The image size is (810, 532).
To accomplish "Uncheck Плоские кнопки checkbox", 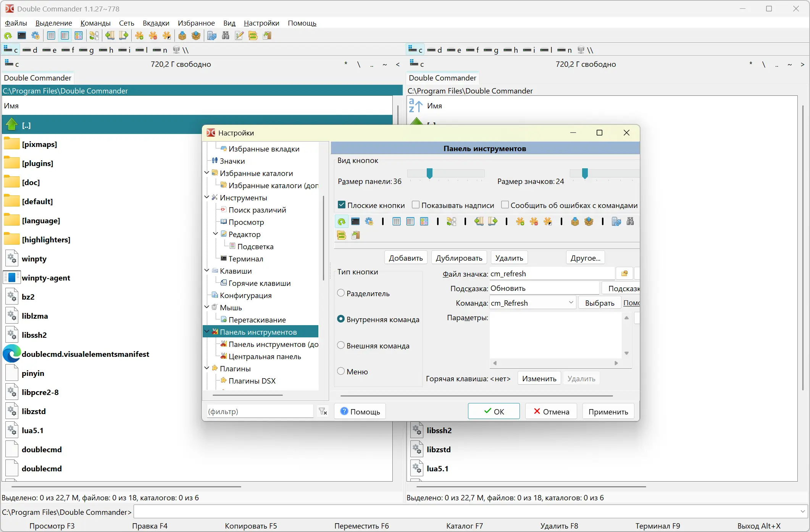I will pos(342,205).
